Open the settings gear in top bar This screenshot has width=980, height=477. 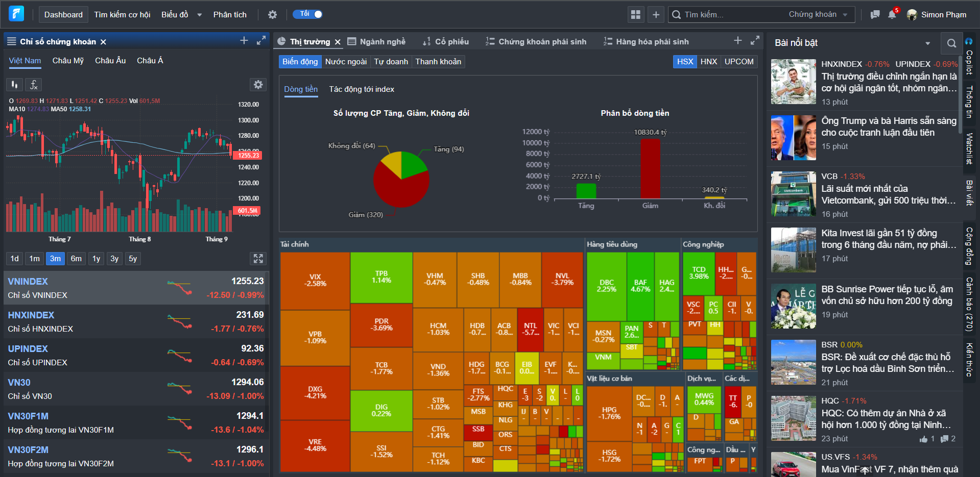tap(272, 15)
